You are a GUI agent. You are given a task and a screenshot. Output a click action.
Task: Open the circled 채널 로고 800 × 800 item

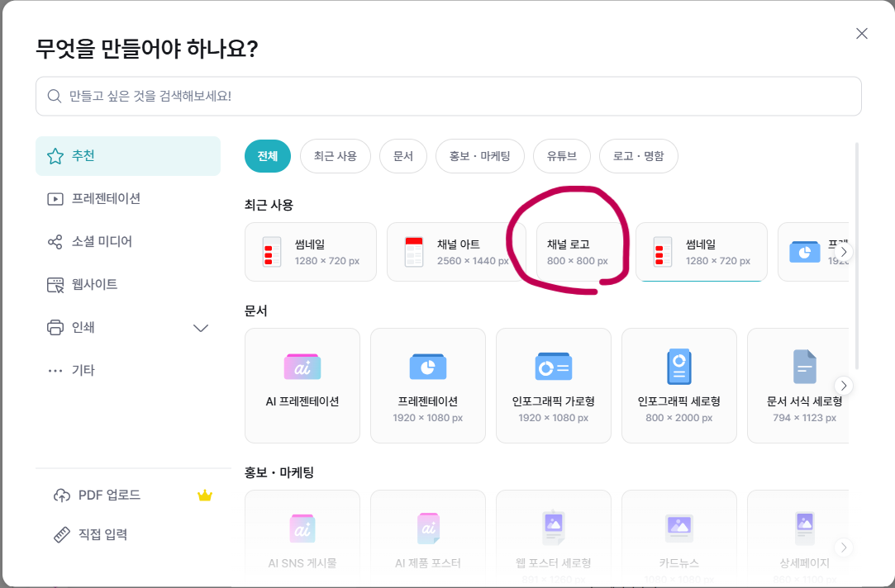[578, 252]
